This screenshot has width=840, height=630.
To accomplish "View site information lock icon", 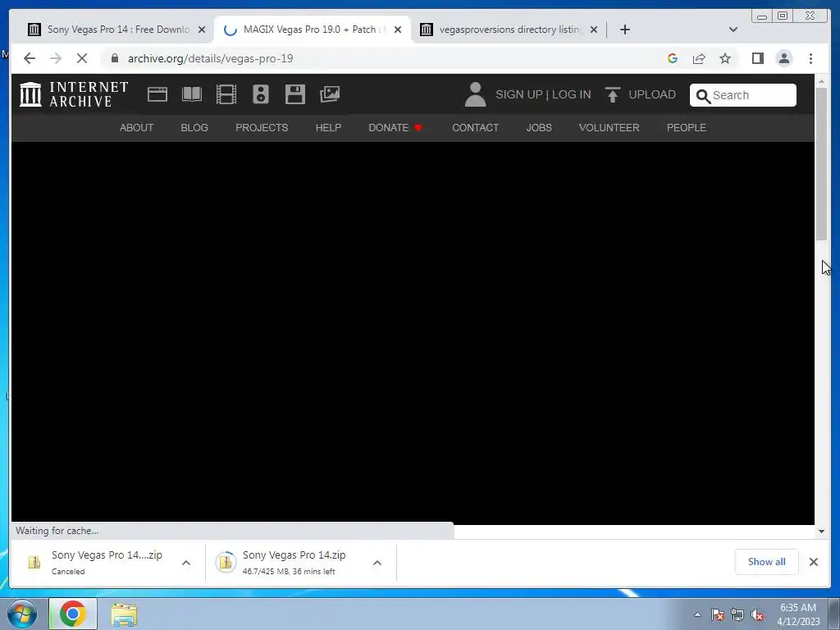I will tap(115, 58).
